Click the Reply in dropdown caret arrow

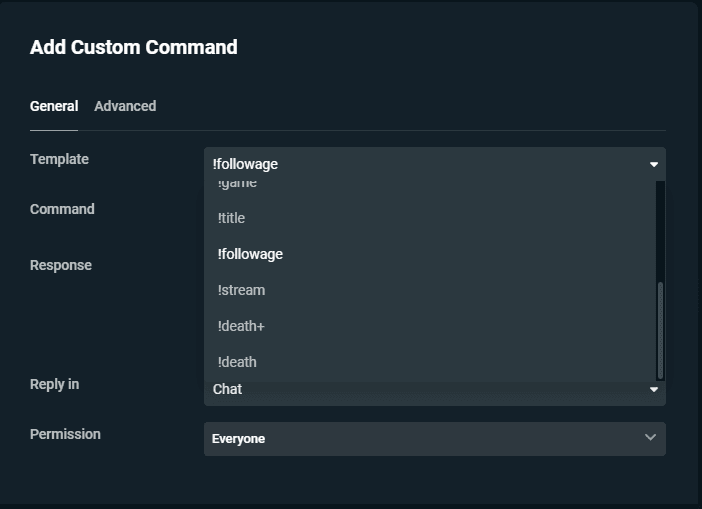tap(654, 389)
